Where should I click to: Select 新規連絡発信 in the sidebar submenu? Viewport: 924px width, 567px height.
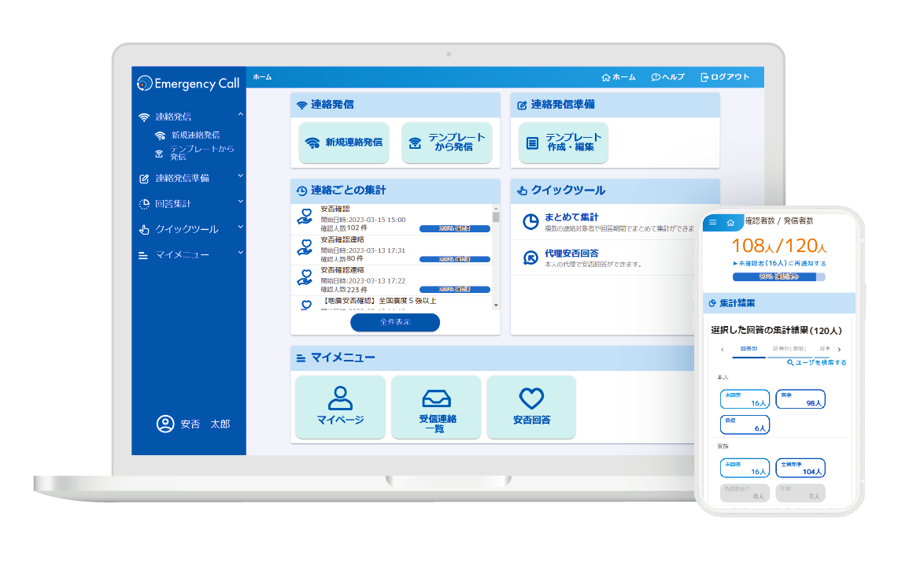pos(195,135)
